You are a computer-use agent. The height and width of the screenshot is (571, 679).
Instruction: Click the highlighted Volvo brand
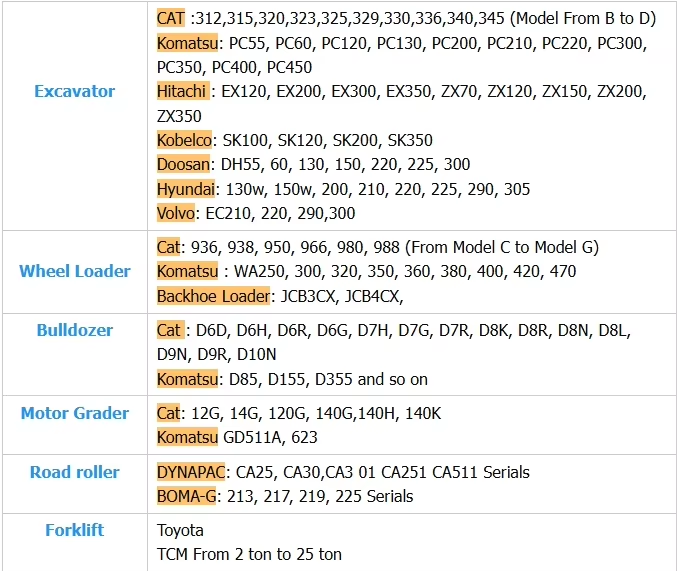tap(176, 213)
